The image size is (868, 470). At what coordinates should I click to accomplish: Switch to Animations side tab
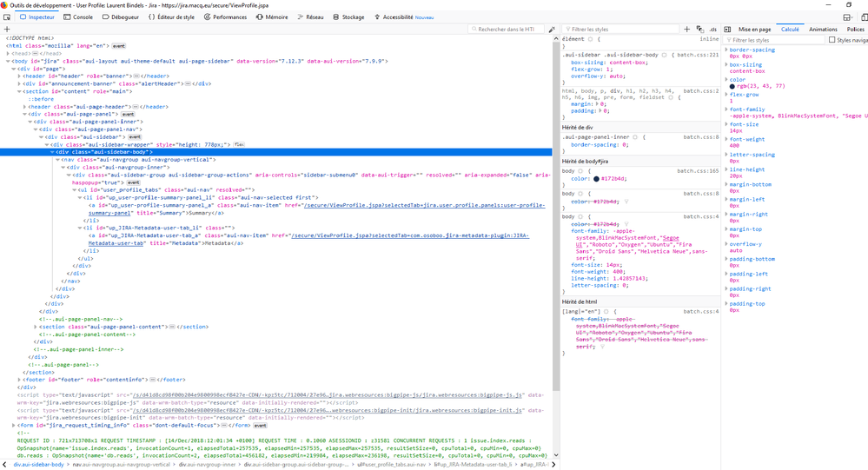click(x=823, y=30)
